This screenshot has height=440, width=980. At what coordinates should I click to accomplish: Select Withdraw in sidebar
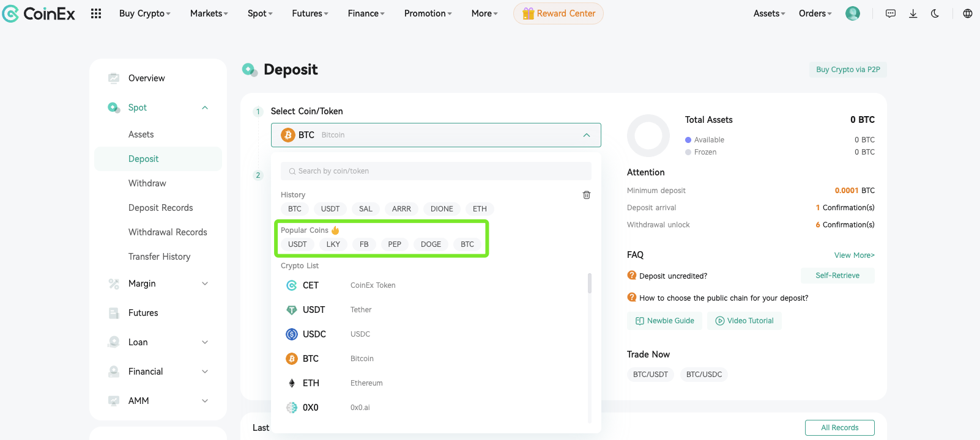click(147, 183)
